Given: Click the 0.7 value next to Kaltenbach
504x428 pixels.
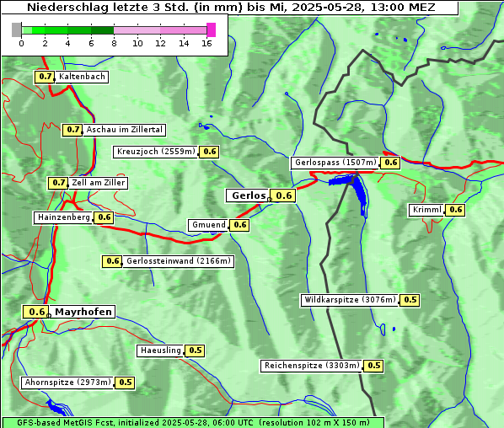Looking at the screenshot, I should pyautogui.click(x=45, y=77).
